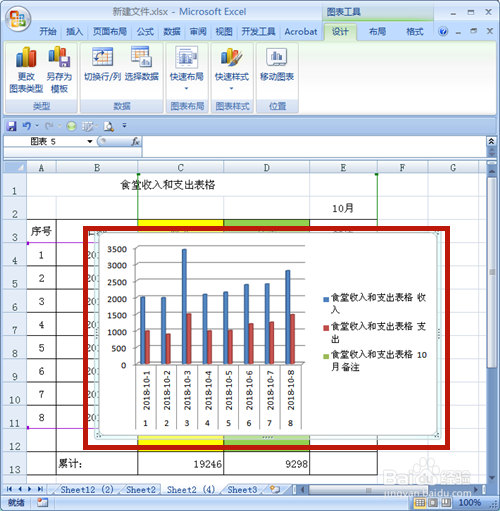The height and width of the screenshot is (511, 500).
Task: Open Select Data dialog icon
Action: [x=142, y=57]
